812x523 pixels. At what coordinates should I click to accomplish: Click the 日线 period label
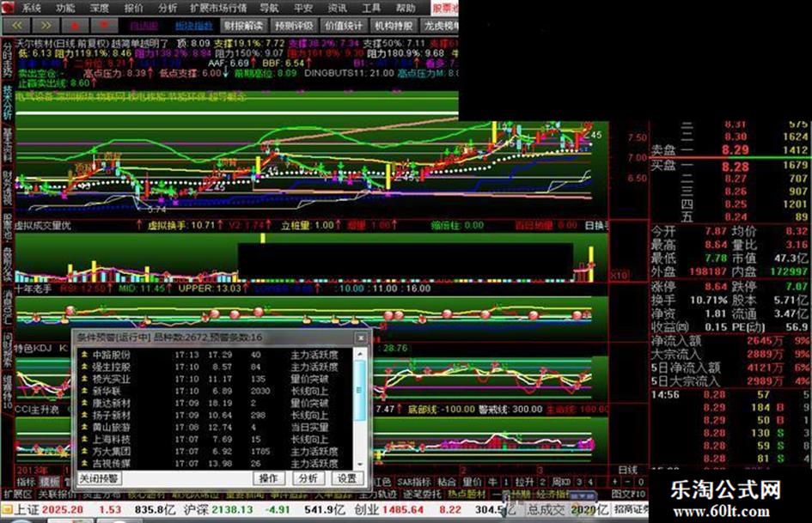(x=627, y=470)
